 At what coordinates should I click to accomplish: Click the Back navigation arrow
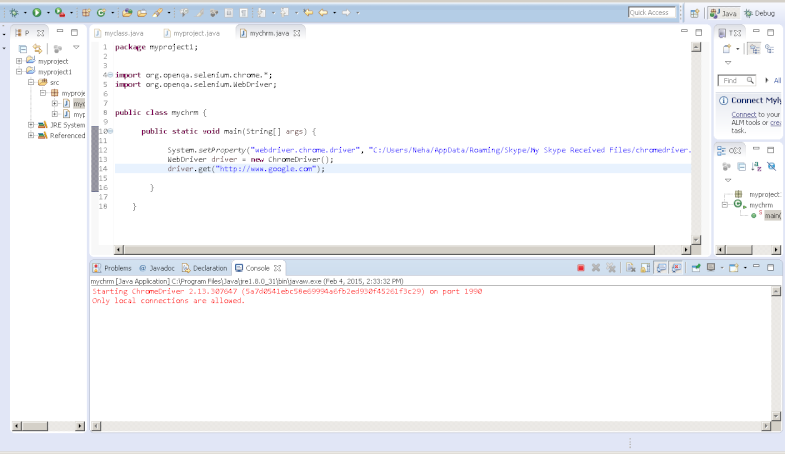click(x=323, y=12)
